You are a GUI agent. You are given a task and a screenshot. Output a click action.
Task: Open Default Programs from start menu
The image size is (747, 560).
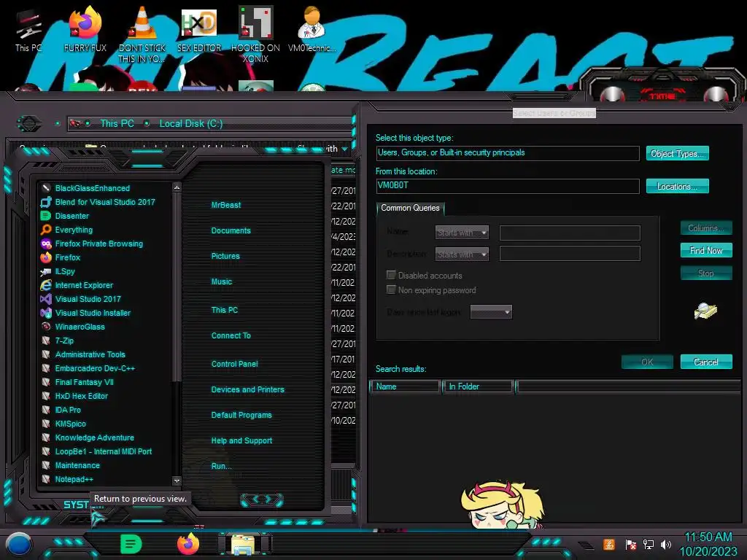[241, 415]
